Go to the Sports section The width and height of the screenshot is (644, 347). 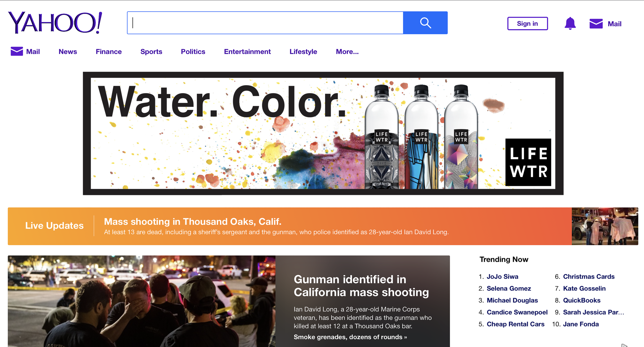click(151, 51)
